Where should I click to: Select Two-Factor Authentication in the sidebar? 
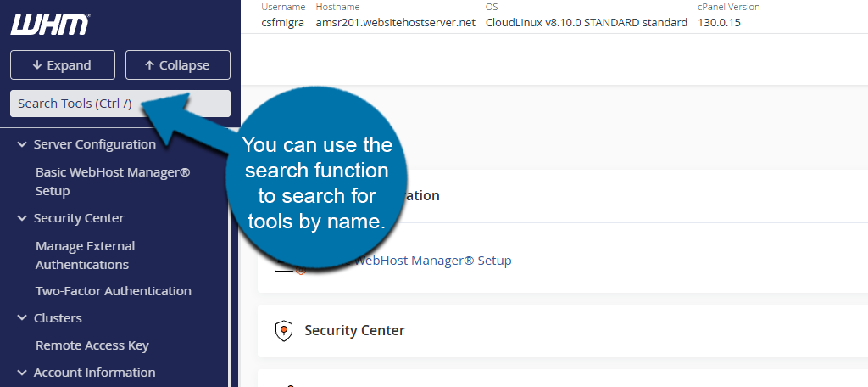[113, 291]
